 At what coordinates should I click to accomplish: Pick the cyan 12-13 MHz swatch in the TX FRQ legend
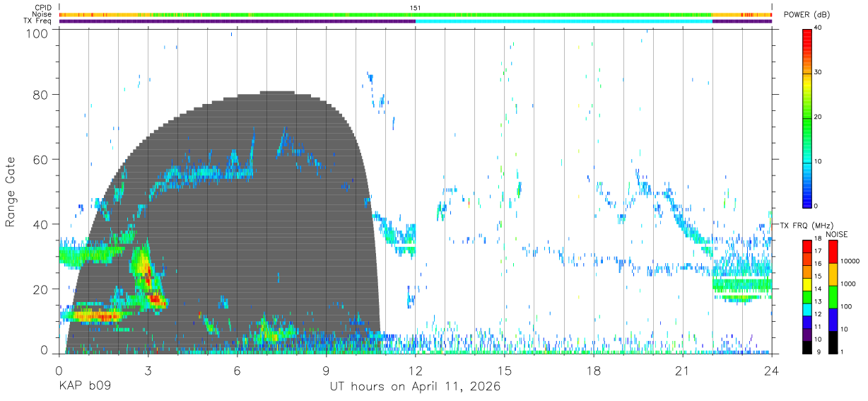pos(807,308)
